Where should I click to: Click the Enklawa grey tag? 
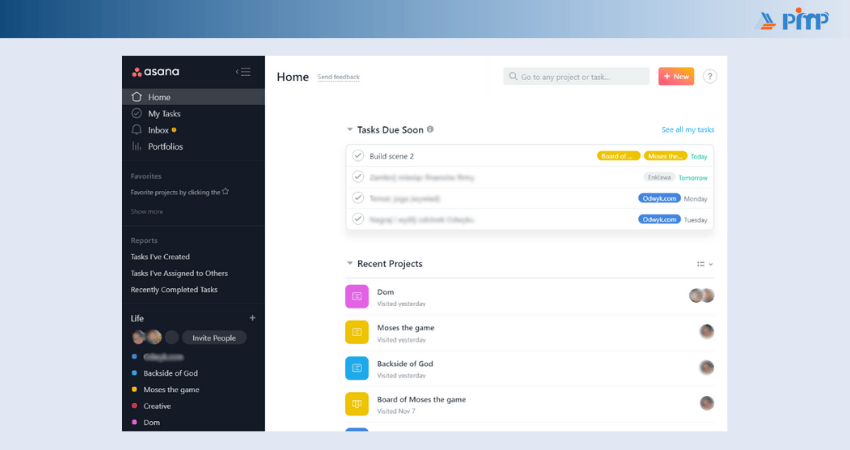coord(659,177)
